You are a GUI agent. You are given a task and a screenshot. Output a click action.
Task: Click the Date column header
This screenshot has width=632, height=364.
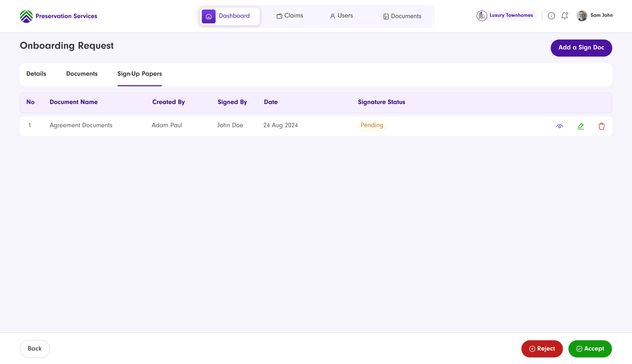[271, 102]
